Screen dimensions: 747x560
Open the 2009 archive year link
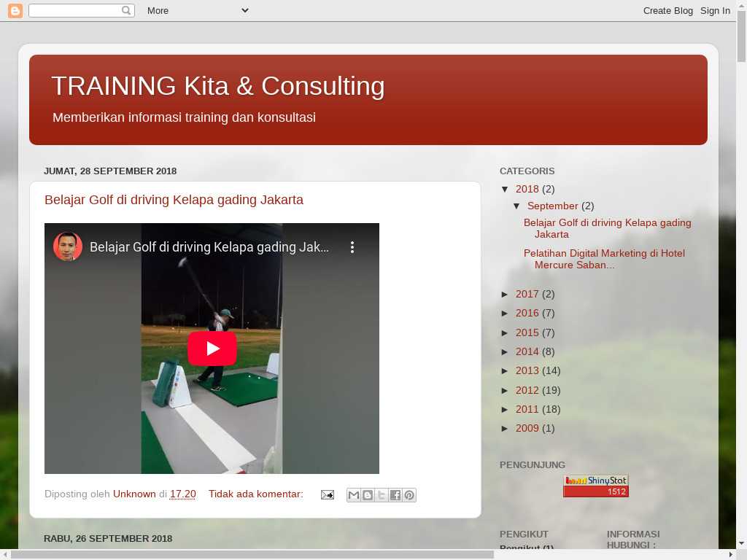coord(527,429)
